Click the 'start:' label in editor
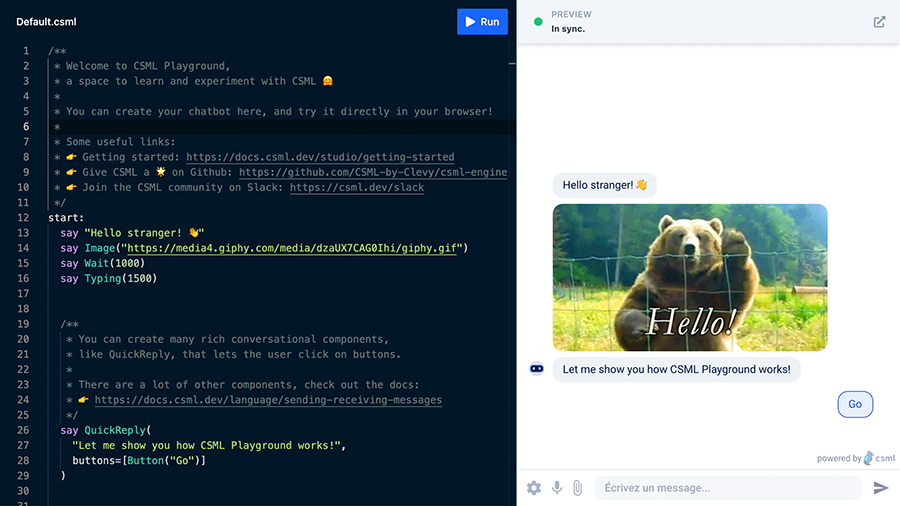900x506 pixels. click(66, 218)
